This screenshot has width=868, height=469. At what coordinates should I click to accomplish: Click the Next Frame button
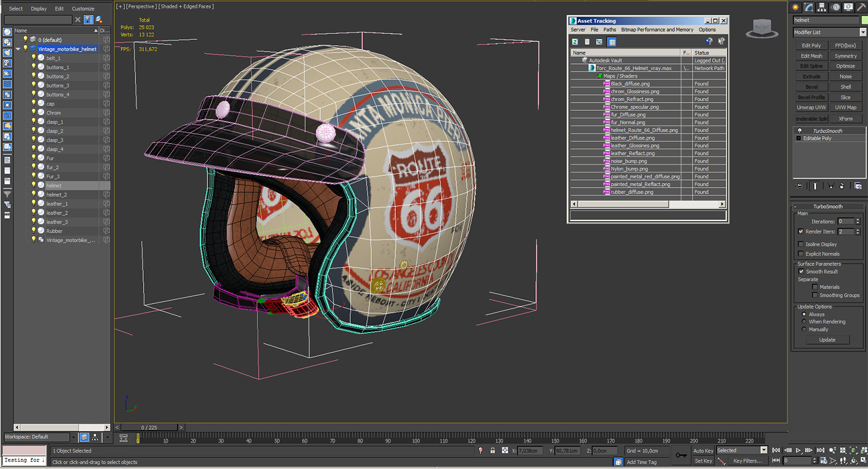(x=809, y=450)
